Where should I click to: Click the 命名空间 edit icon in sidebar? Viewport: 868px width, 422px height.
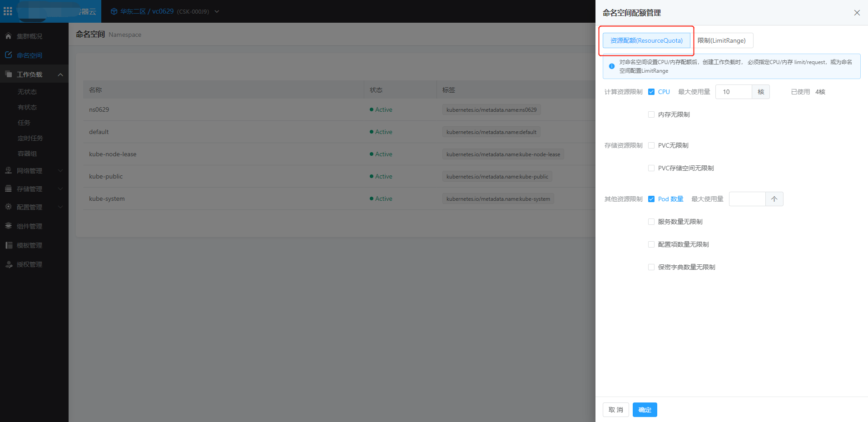coord(8,55)
